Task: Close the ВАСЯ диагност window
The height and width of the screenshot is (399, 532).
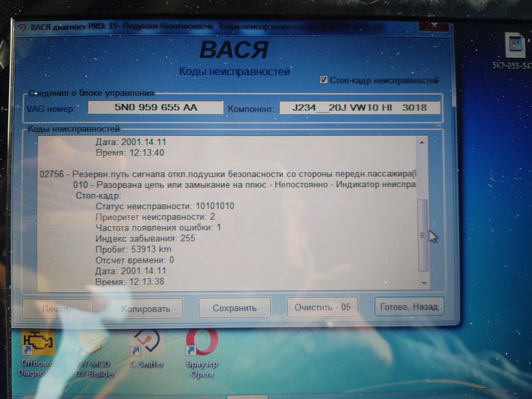Action: pyautogui.click(x=434, y=25)
